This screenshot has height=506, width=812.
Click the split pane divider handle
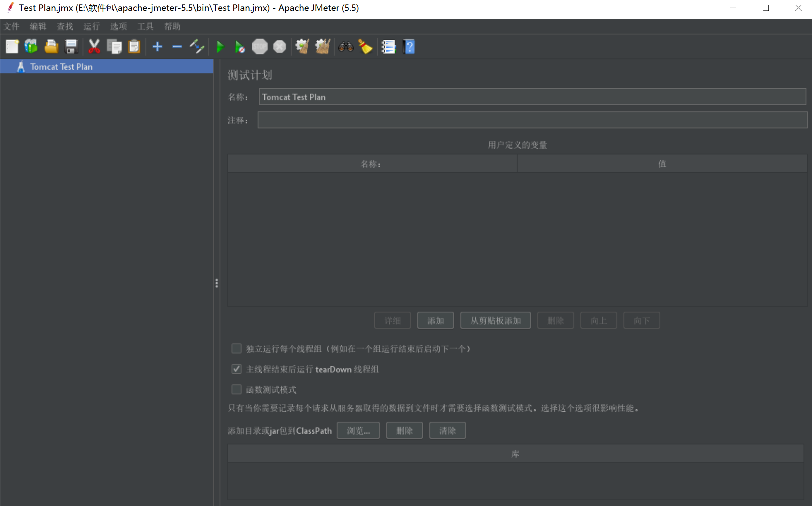[x=217, y=283]
